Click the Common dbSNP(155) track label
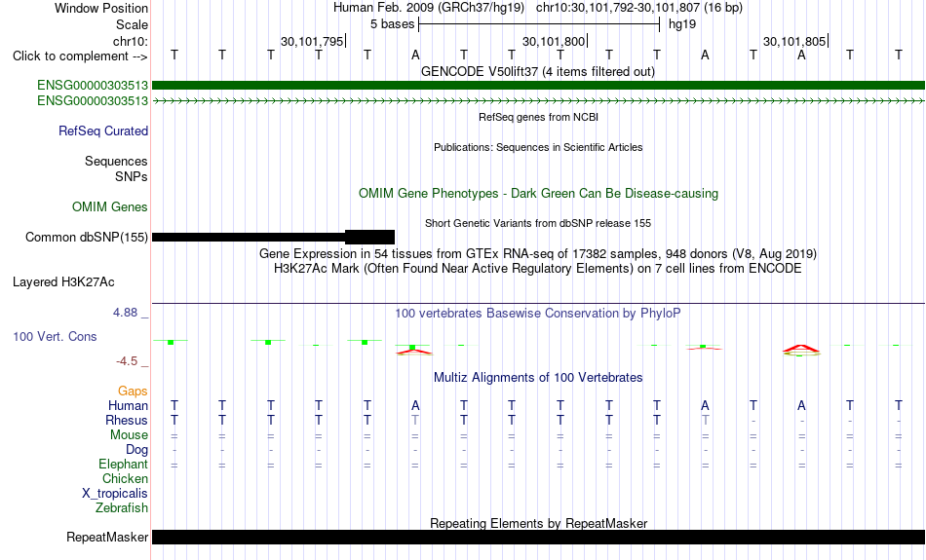Viewport: 926px width, 560px height. click(87, 238)
